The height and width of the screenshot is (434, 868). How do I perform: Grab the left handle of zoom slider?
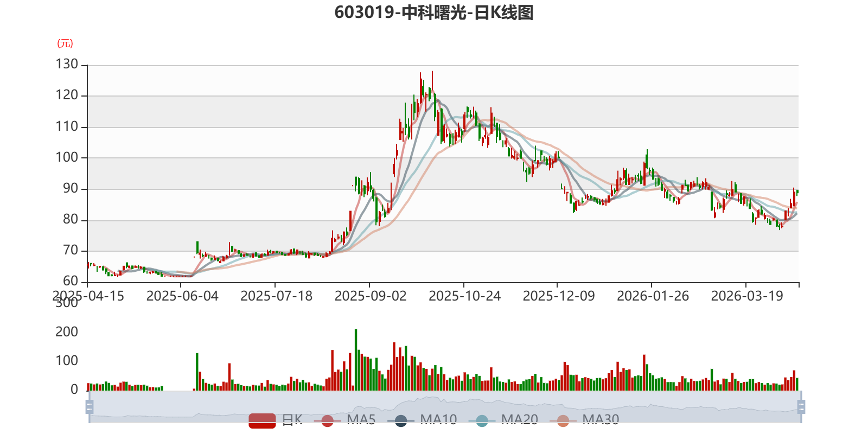tap(90, 407)
